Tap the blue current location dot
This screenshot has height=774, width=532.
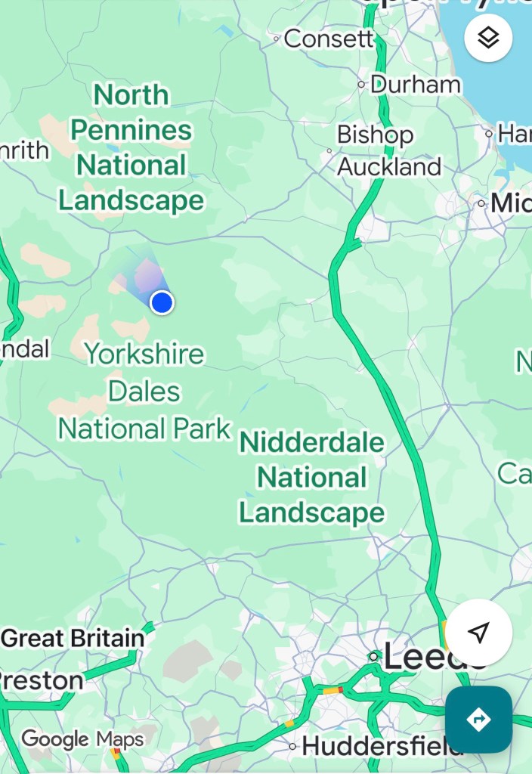(162, 302)
